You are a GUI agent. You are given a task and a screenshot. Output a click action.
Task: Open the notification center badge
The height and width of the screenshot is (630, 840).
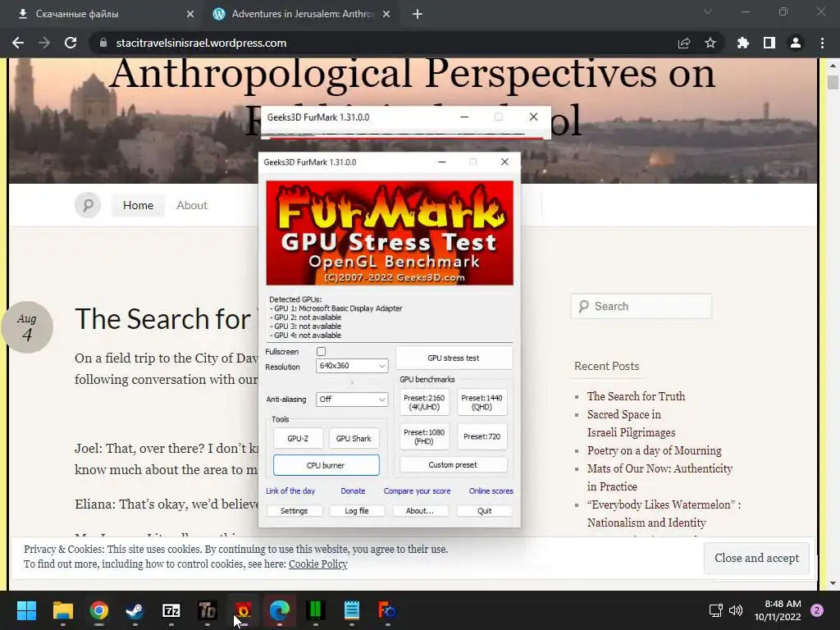[x=817, y=610]
